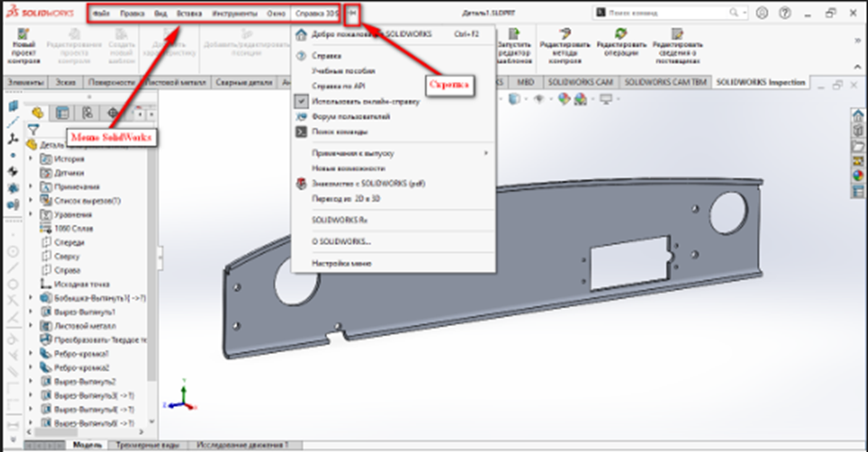868x452 pixels.
Task: Expand the CommandManager overflow double chevron
Action: (858, 40)
